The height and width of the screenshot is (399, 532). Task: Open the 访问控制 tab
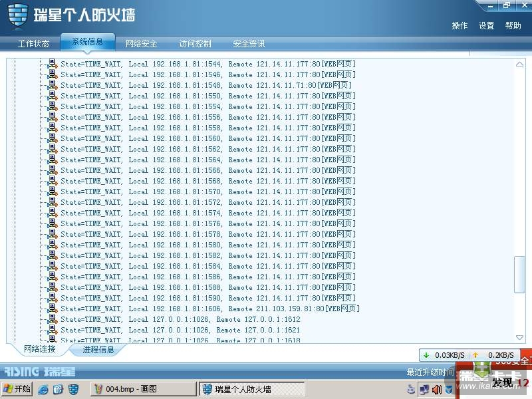[x=195, y=43]
